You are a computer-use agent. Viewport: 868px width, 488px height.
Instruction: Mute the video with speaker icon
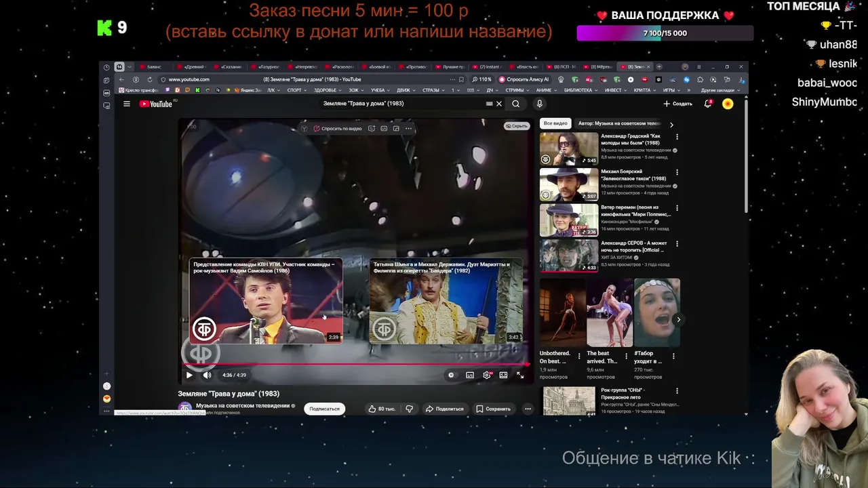pos(207,375)
